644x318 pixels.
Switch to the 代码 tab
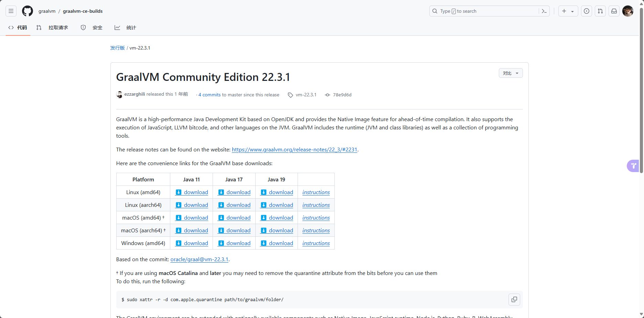click(18, 28)
